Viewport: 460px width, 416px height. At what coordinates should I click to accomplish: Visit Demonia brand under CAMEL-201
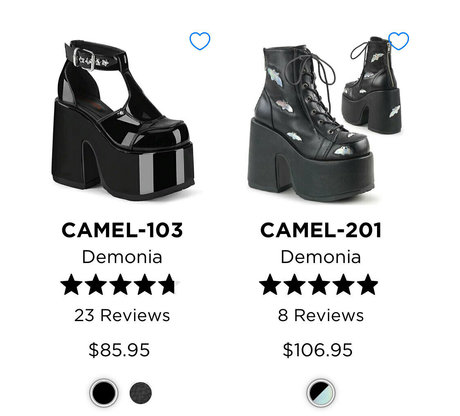point(321,257)
